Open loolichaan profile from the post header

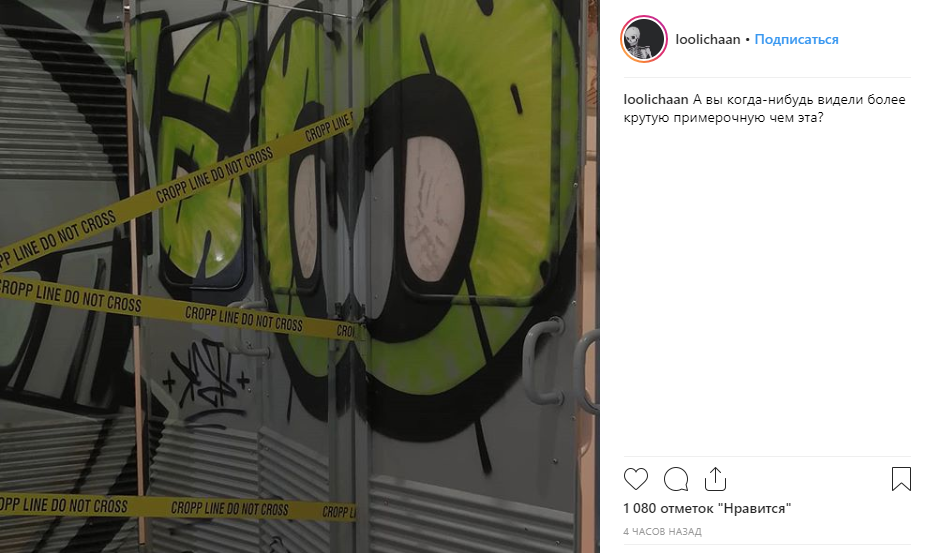click(708, 39)
